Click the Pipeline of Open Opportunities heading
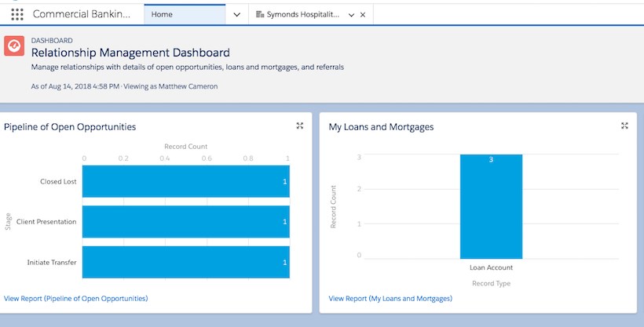The width and height of the screenshot is (644, 327). click(70, 126)
